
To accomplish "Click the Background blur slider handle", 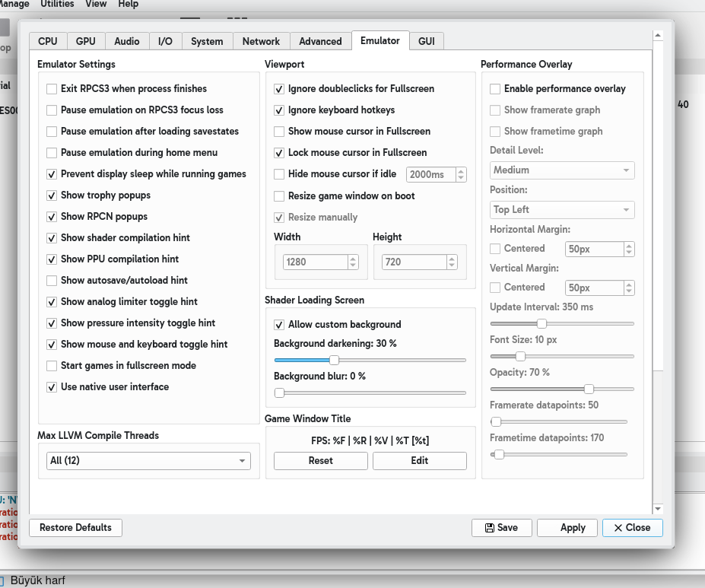I will click(x=279, y=393).
